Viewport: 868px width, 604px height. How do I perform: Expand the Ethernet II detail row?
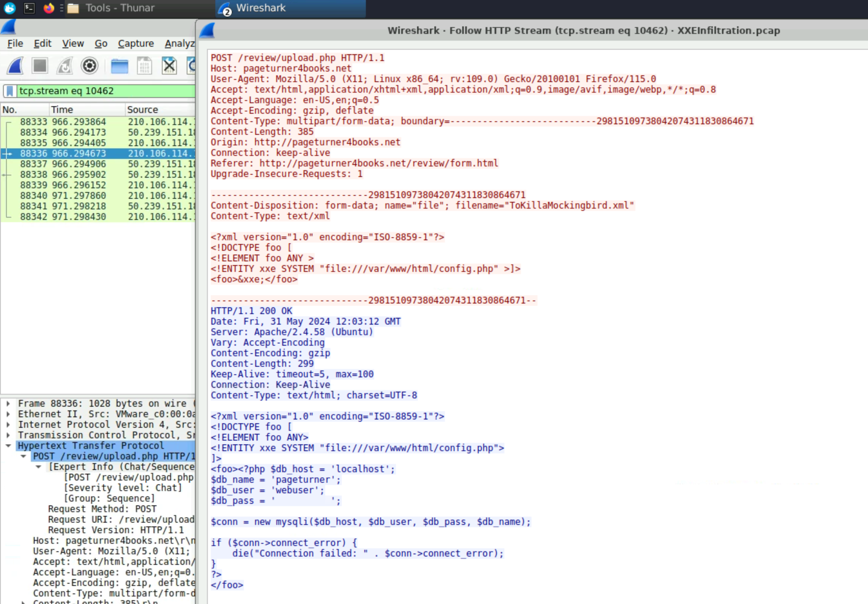pos(8,414)
